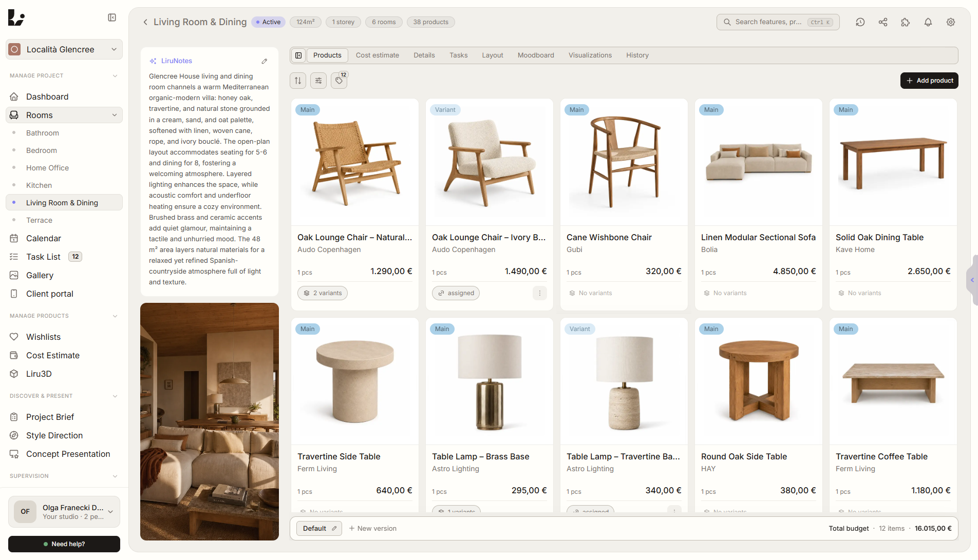The width and height of the screenshot is (978, 560).
Task: Click the Gallery image icon in the sidebar
Action: pos(14,275)
